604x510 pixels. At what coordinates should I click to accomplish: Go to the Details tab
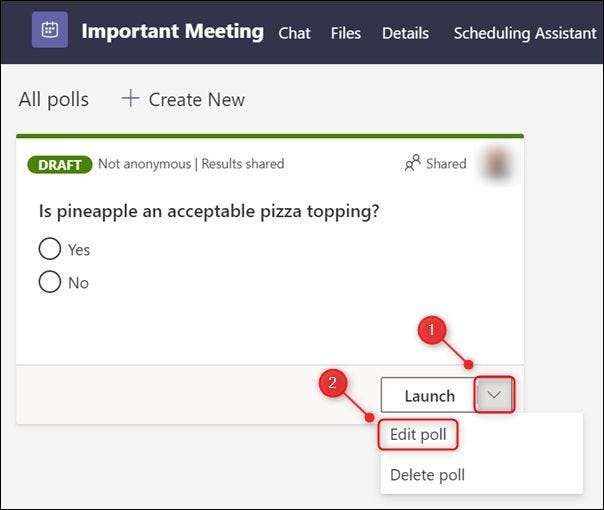click(405, 33)
